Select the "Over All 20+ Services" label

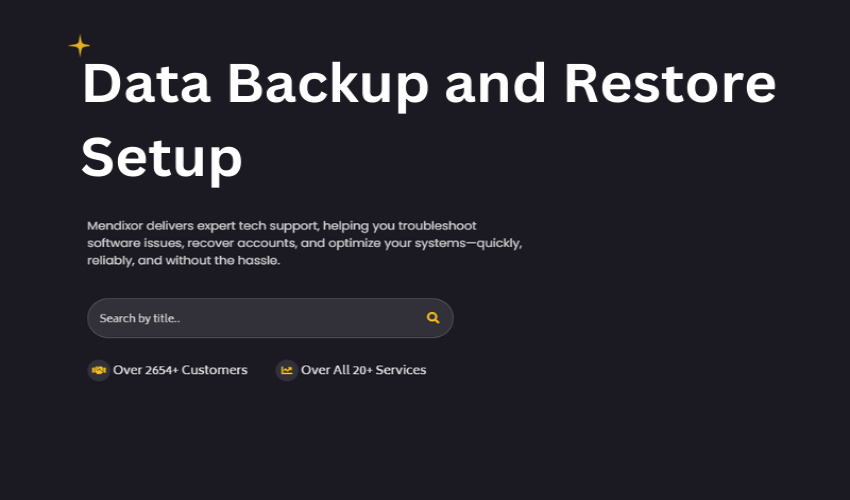[x=363, y=370]
